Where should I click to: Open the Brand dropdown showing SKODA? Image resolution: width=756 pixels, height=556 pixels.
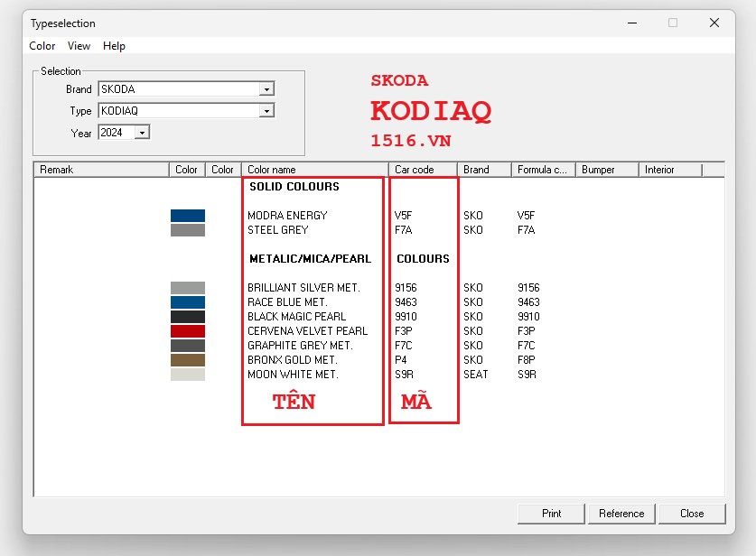coord(266,89)
